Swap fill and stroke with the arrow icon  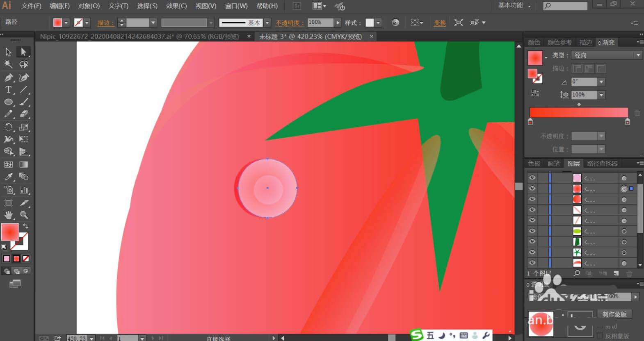[26, 226]
